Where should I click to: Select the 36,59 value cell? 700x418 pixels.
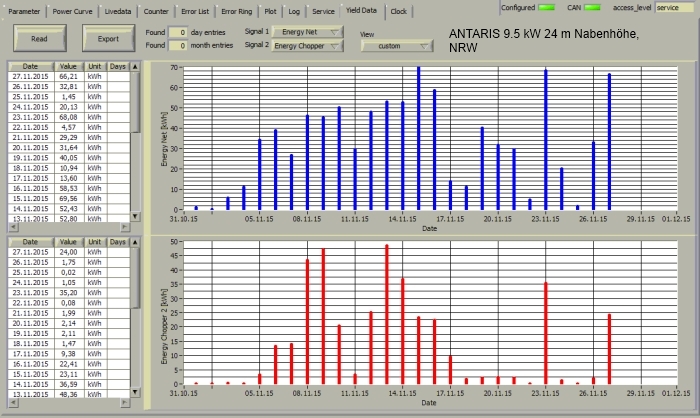[x=68, y=384]
